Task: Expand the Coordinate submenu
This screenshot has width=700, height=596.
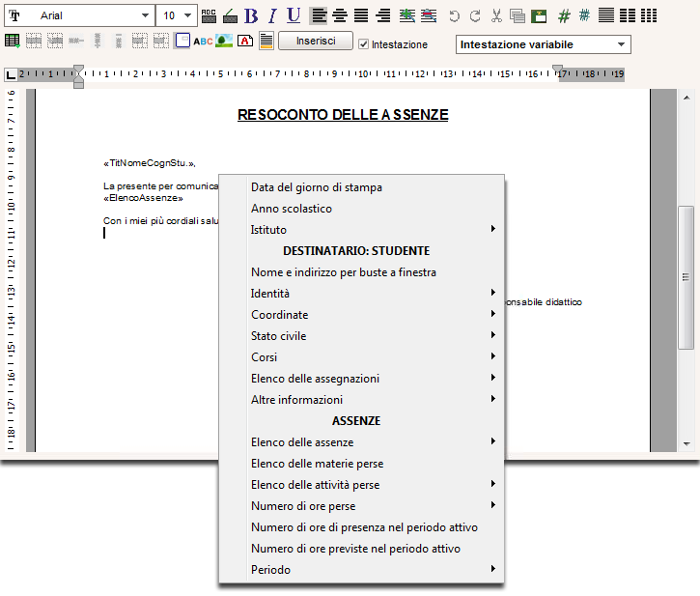Action: coord(362,315)
